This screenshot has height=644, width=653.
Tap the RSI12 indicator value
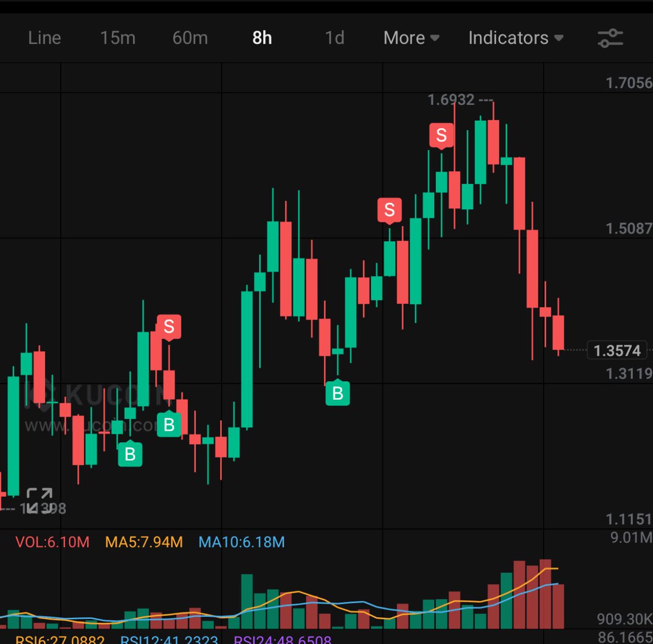169,640
